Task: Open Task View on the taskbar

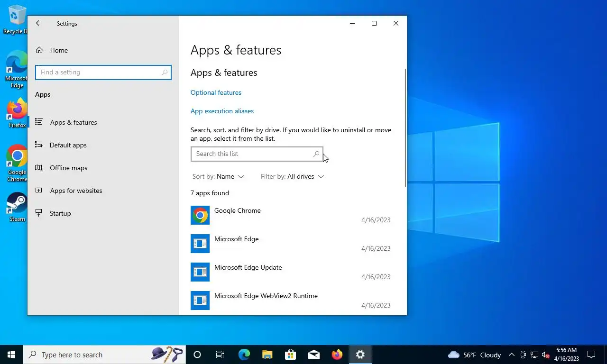Action: tap(220, 355)
